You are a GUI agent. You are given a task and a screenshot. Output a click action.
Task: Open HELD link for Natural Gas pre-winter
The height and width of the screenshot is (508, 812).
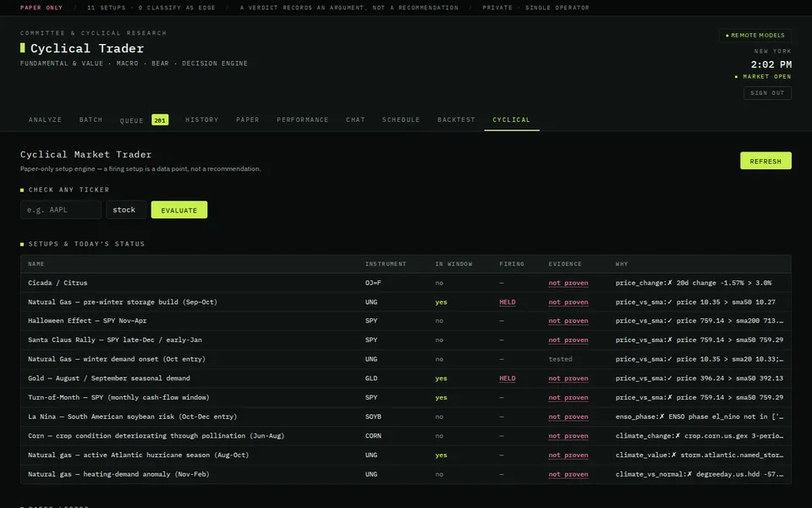click(x=507, y=302)
